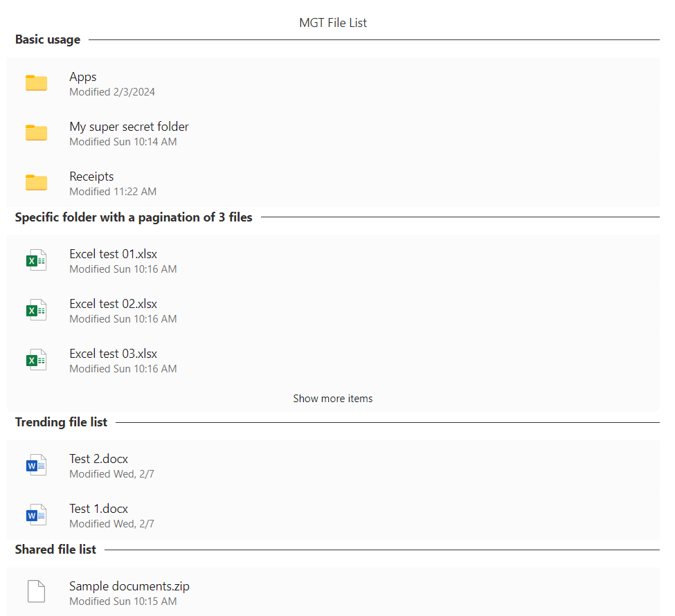Open Excel test 01.xlsx file name

tap(113, 254)
